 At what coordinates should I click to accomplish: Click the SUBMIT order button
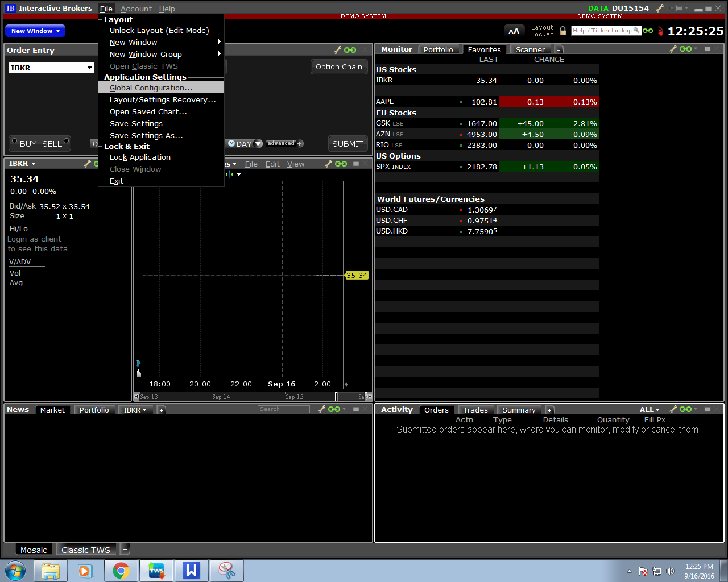(x=348, y=144)
